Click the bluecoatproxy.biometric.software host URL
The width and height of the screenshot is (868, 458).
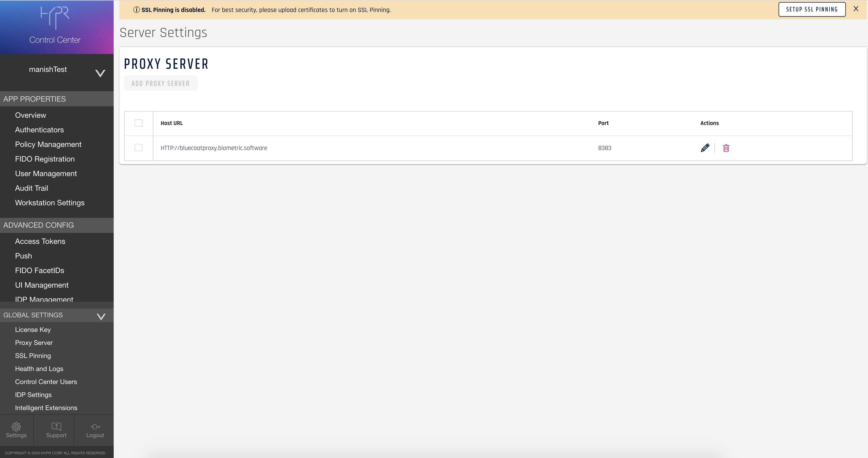(214, 148)
